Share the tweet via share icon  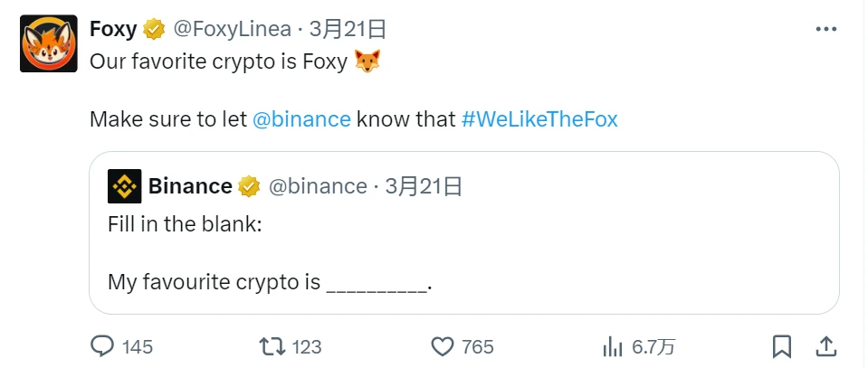pos(825,345)
